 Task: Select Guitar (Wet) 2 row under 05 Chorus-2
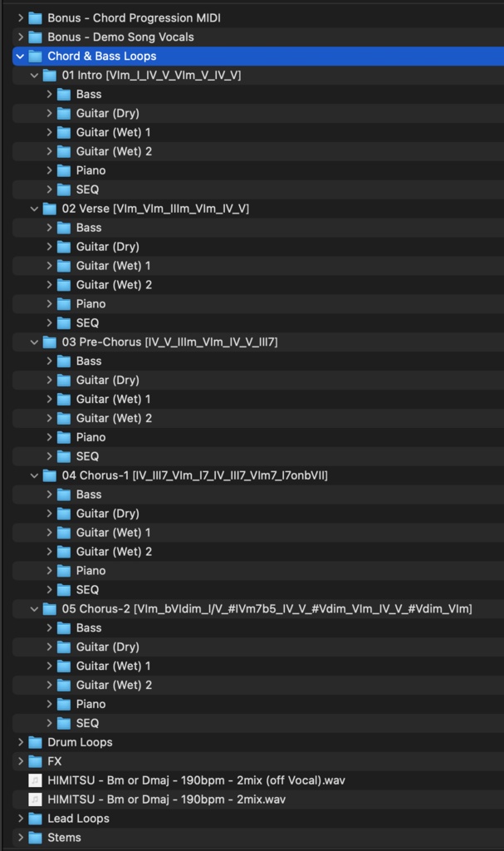click(x=258, y=685)
